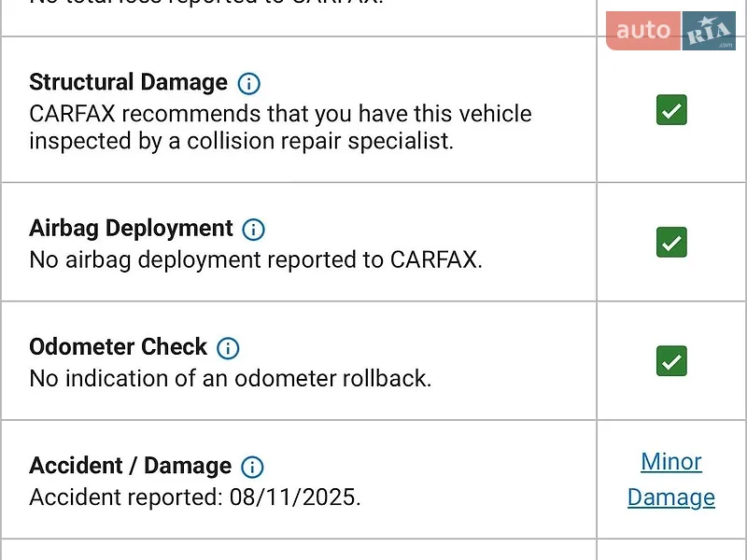747x560 pixels.
Task: Click the RIA star emblem
Action: (709, 31)
